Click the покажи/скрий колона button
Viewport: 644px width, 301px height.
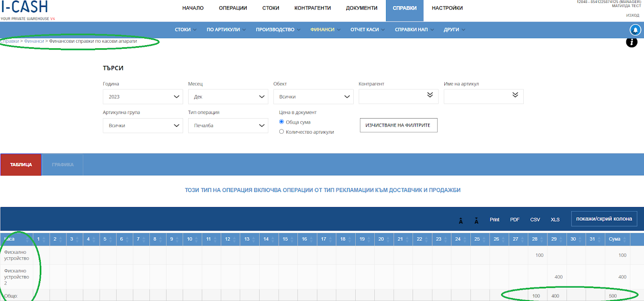point(604,219)
